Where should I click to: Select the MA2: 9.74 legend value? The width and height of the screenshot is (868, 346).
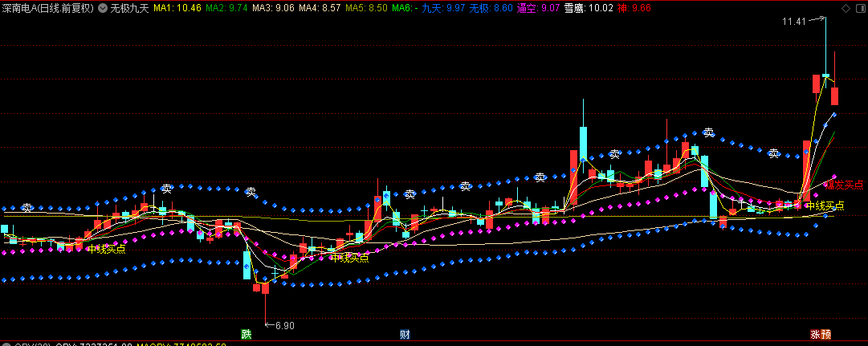click(x=226, y=8)
